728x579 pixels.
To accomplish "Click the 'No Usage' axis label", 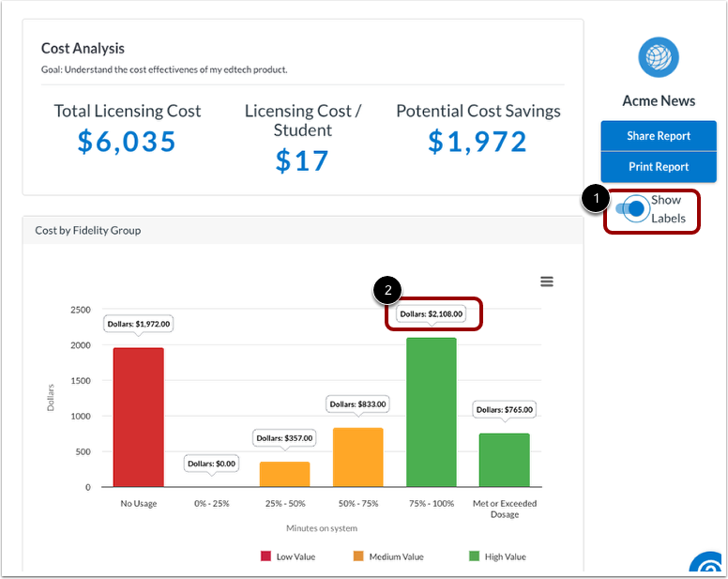I will pos(138,503).
